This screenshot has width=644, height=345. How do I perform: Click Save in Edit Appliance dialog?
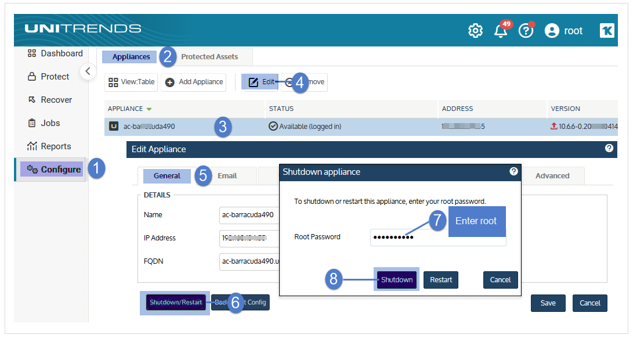(x=548, y=303)
